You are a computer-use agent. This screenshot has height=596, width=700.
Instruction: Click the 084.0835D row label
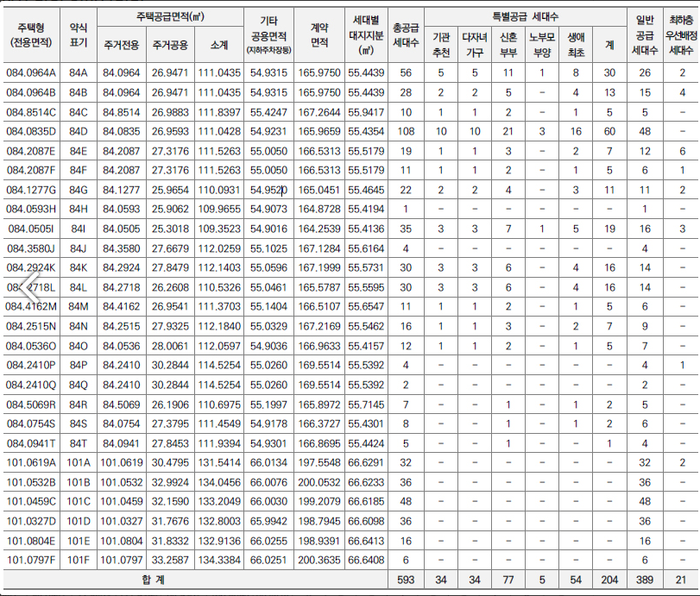(31, 132)
